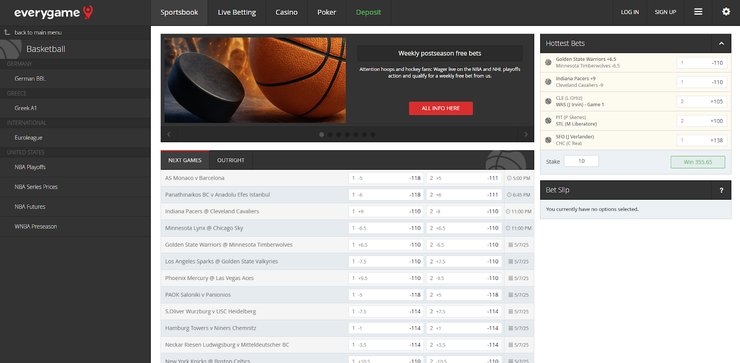Image resolution: width=740 pixels, height=363 pixels.
Task: Select Chicago Sky +6.5 odds
Action: point(464,228)
